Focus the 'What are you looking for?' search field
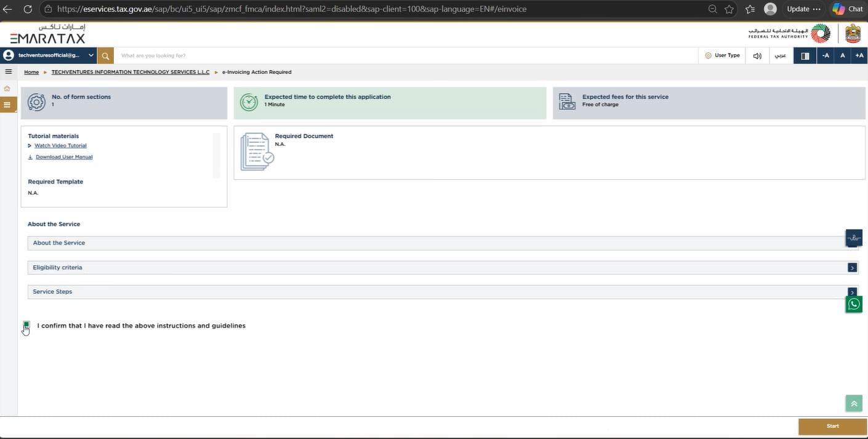Image resolution: width=868 pixels, height=439 pixels. [x=406, y=55]
